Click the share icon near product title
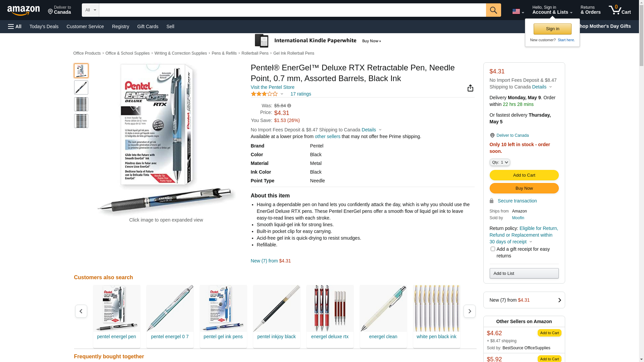 click(x=470, y=88)
